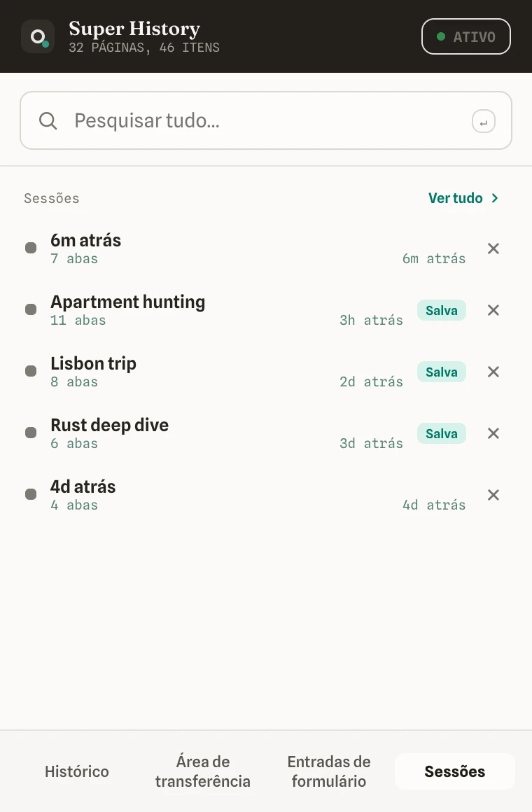Click the magnifier search icon
Viewport: 532px width, 812px height.
point(48,120)
